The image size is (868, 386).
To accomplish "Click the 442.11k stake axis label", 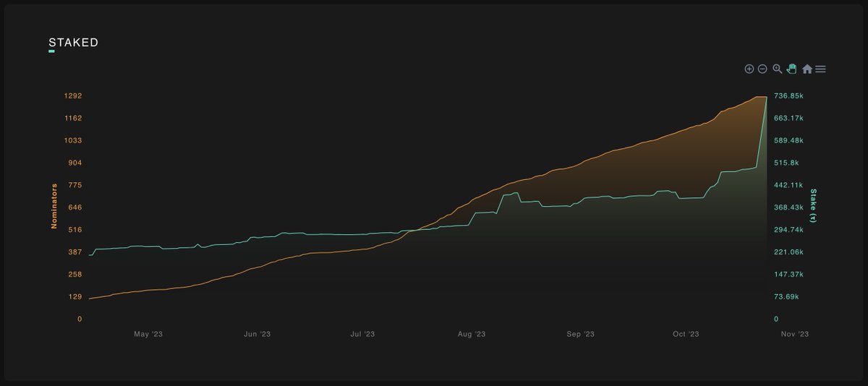I will tap(788, 185).
